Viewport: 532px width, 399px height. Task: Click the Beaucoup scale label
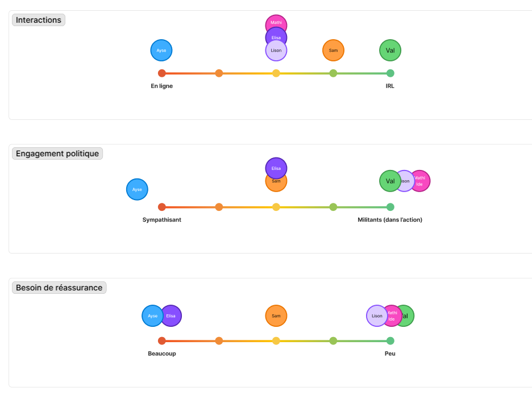tap(162, 354)
